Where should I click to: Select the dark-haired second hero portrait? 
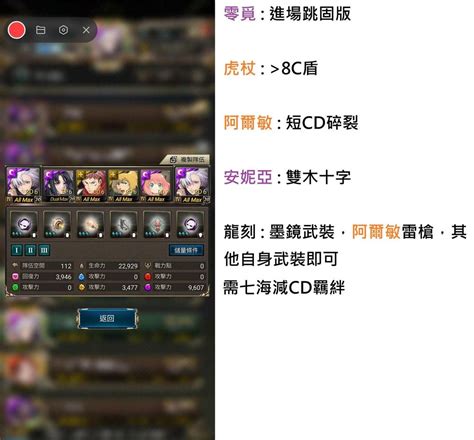[x=59, y=186]
